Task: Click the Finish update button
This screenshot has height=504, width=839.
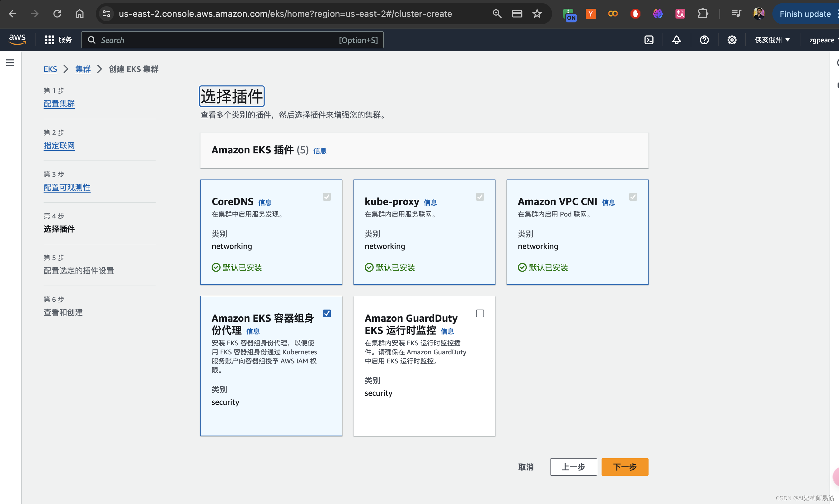Action: (x=805, y=14)
